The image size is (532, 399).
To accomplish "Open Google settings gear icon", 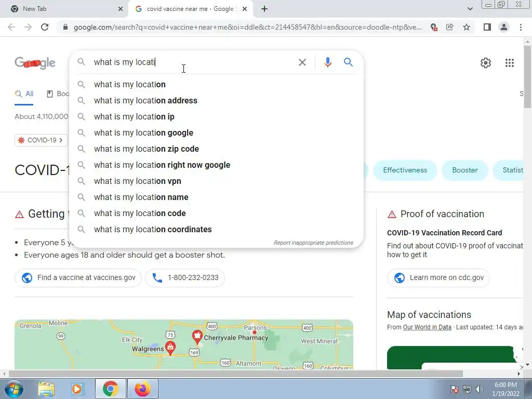I will [x=486, y=63].
